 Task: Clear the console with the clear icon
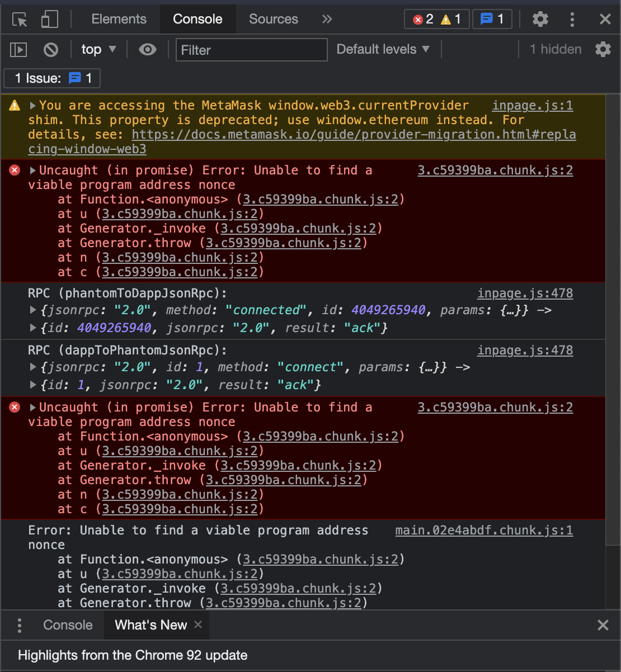[50, 50]
